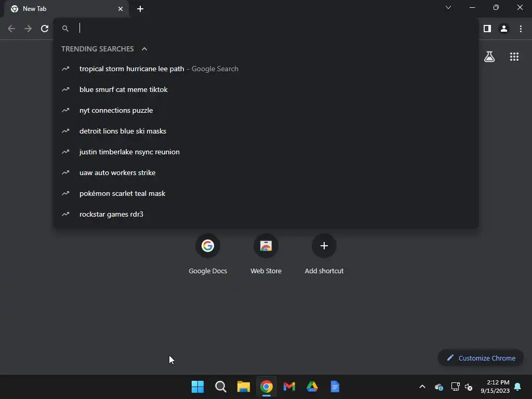Open Gmail from taskbar
The width and height of the screenshot is (532, 399).
pos(289,387)
